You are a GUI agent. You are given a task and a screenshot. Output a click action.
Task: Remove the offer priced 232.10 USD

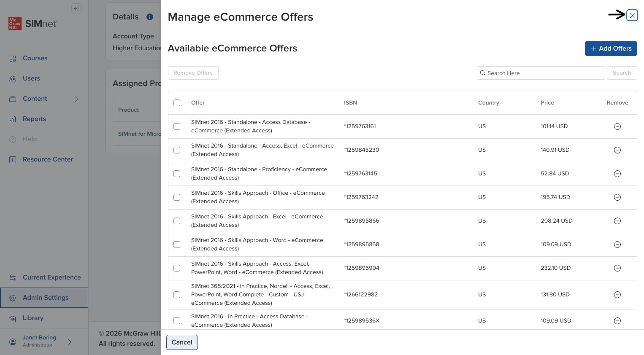pyautogui.click(x=617, y=268)
